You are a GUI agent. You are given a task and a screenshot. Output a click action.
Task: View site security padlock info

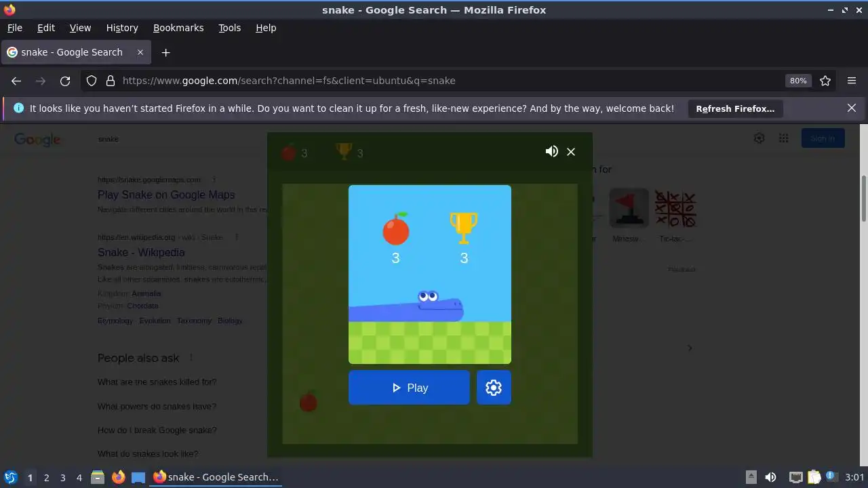pyautogui.click(x=111, y=81)
